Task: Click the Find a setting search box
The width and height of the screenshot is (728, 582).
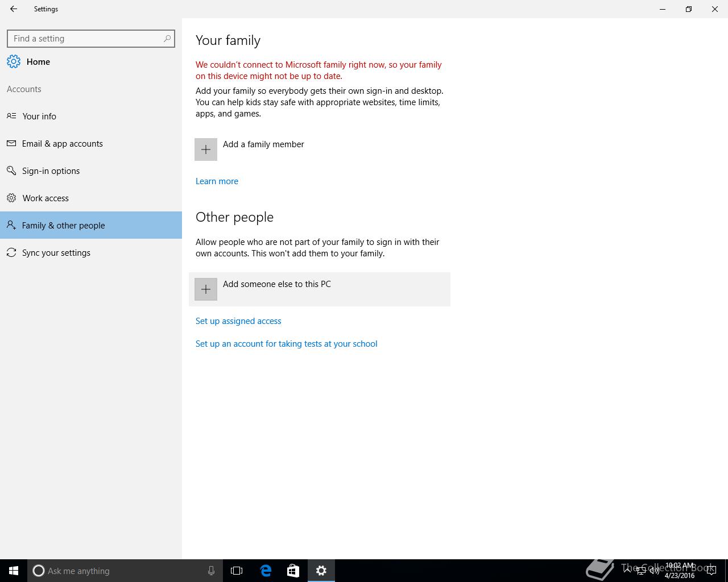Action: 91,39
